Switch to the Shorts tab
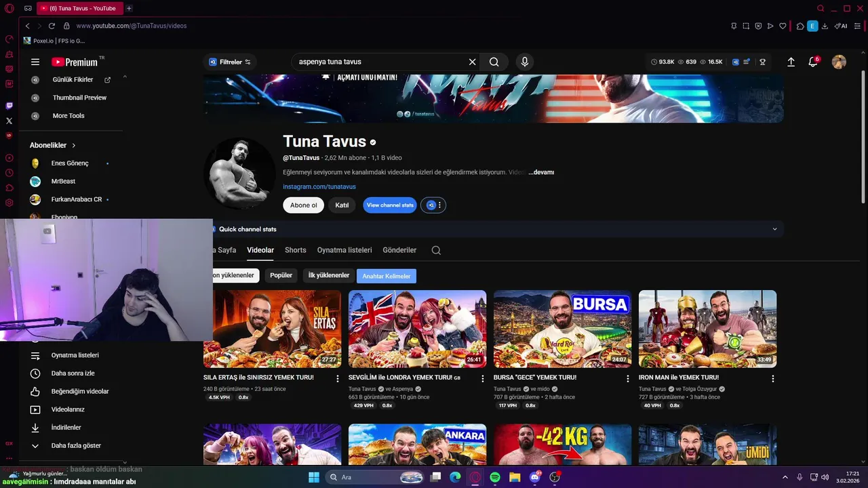 coord(296,250)
